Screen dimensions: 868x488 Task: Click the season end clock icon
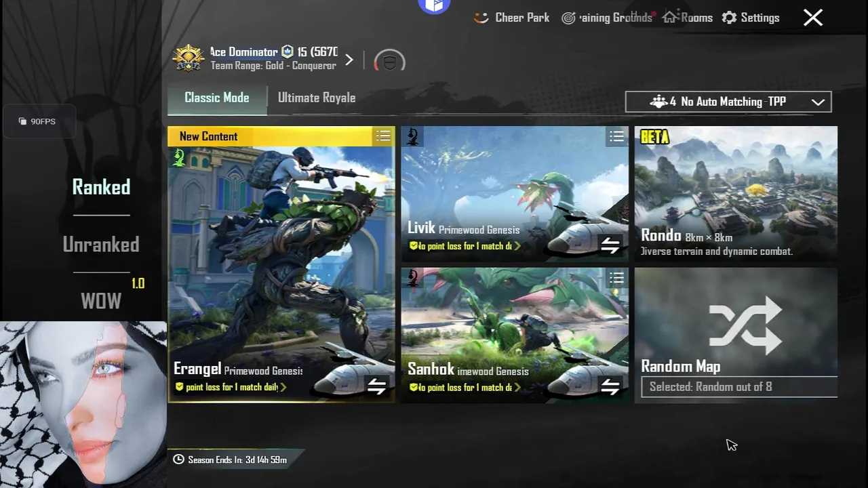pyautogui.click(x=178, y=460)
